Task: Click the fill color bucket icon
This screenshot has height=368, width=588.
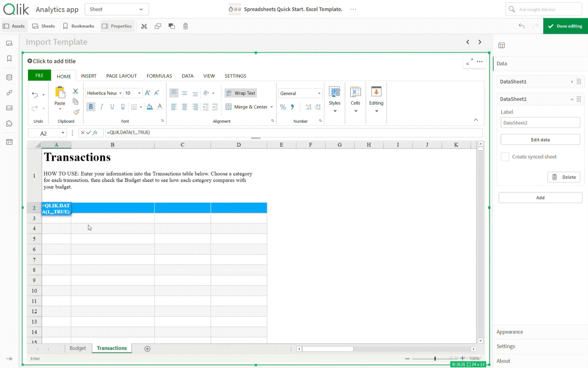Action: coord(150,107)
